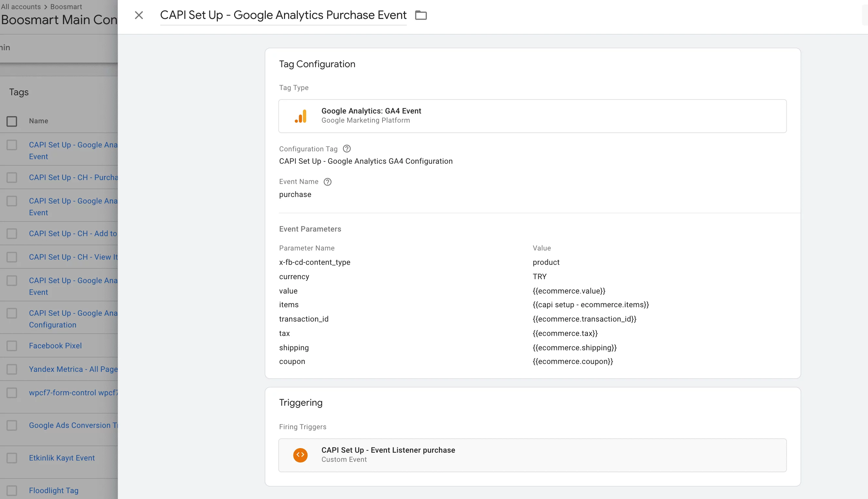Check the wpcf7-form-control tag checkbox
The image size is (868, 499).
pos(12,393)
